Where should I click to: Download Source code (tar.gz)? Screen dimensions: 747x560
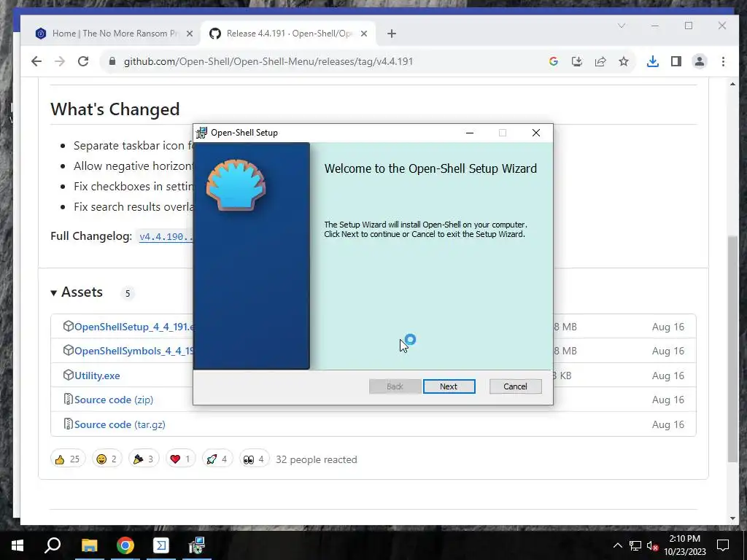[x=120, y=424]
